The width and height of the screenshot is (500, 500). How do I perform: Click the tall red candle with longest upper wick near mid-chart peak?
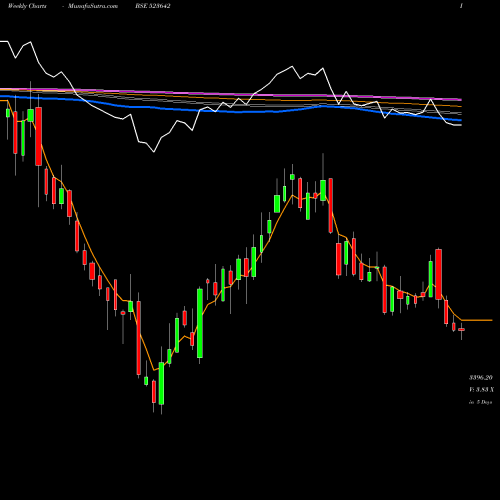point(331,205)
